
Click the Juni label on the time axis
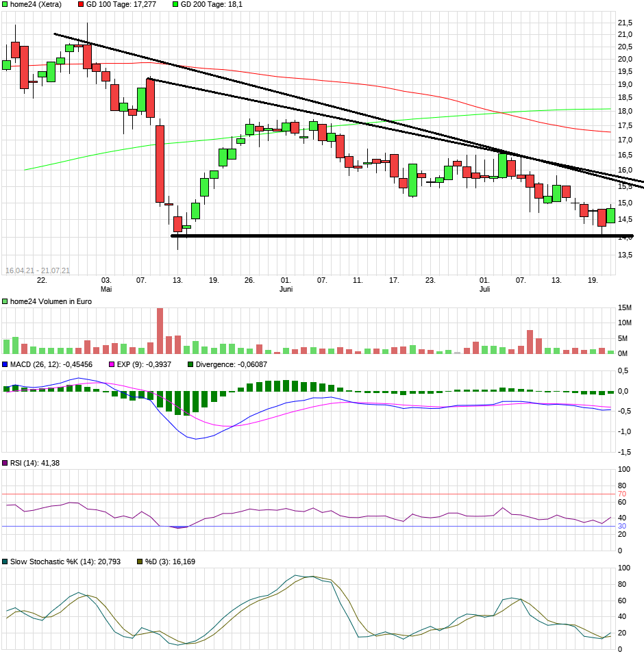pos(286,290)
